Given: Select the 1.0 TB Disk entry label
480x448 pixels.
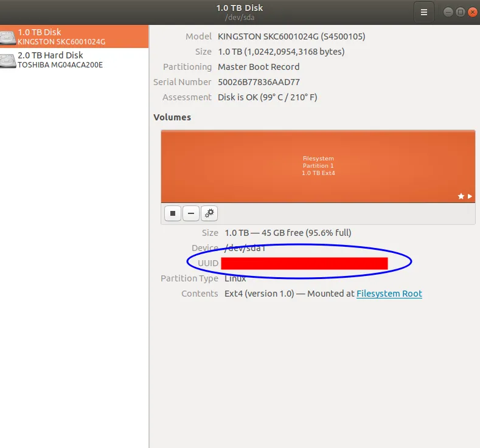Looking at the screenshot, I should 40,32.
